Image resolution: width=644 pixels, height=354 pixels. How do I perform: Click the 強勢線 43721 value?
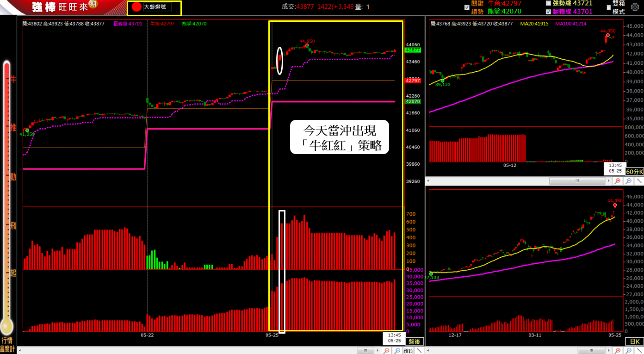click(x=573, y=3)
